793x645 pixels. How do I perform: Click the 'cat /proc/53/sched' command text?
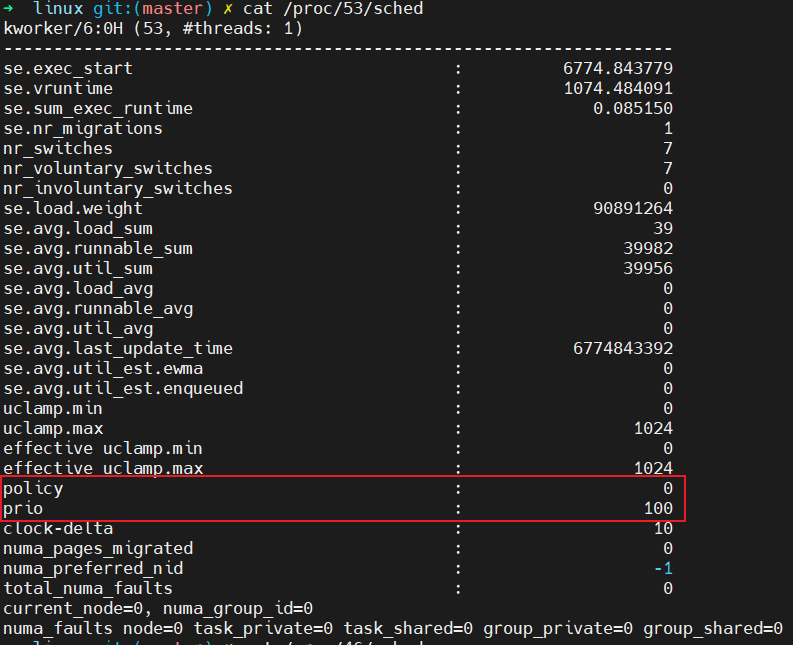[x=333, y=9]
